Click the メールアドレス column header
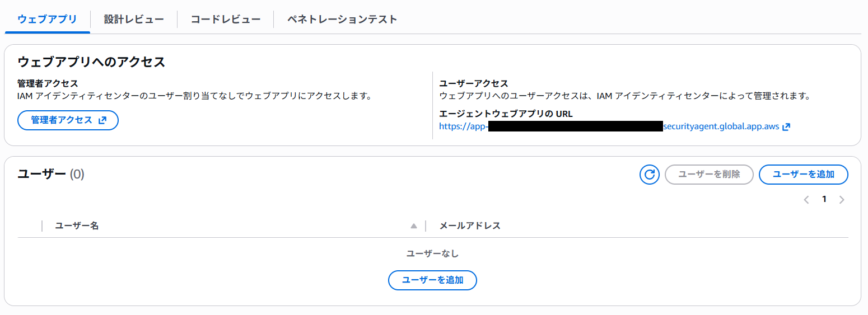The height and width of the screenshot is (315, 868). pos(470,226)
